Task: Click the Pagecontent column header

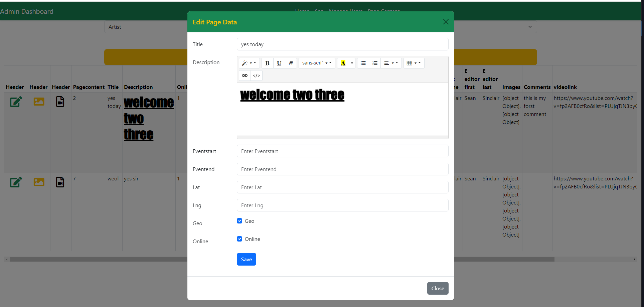Action: coord(89,87)
